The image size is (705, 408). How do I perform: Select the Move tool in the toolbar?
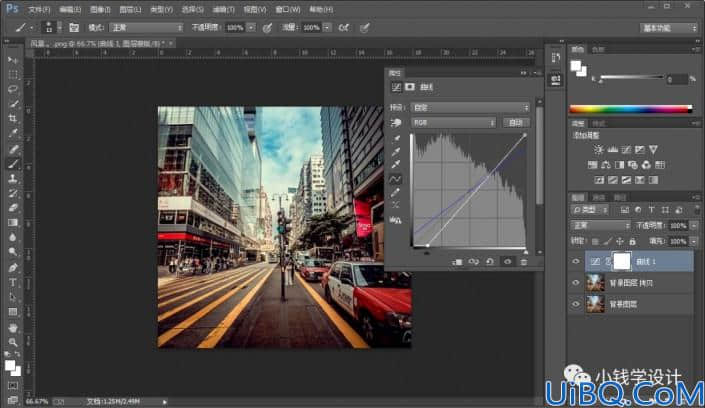(13, 60)
